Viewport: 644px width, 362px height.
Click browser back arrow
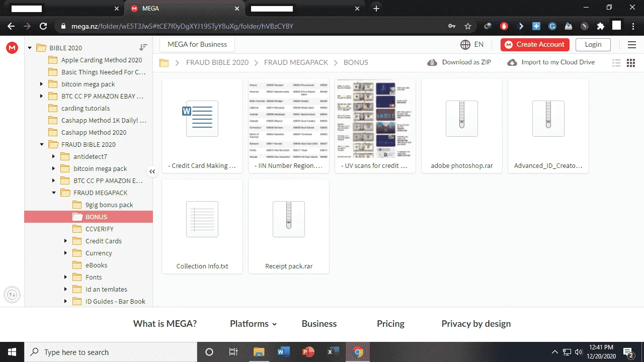(11, 26)
